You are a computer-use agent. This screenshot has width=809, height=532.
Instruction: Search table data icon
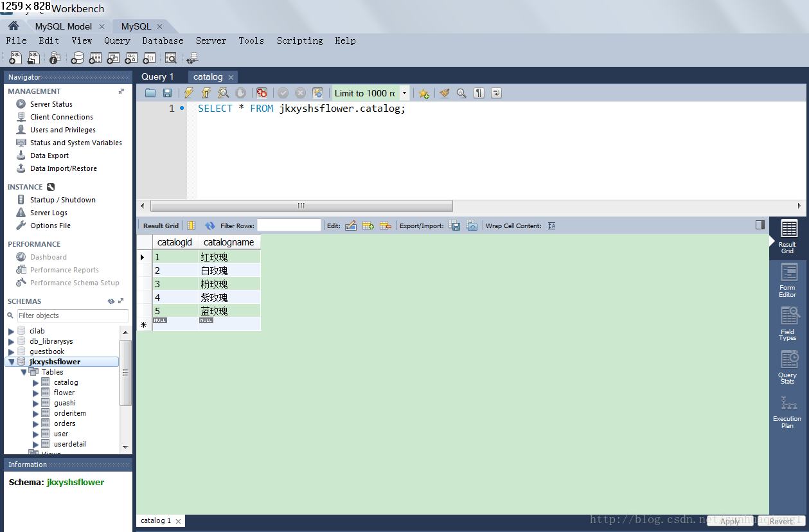pos(170,58)
